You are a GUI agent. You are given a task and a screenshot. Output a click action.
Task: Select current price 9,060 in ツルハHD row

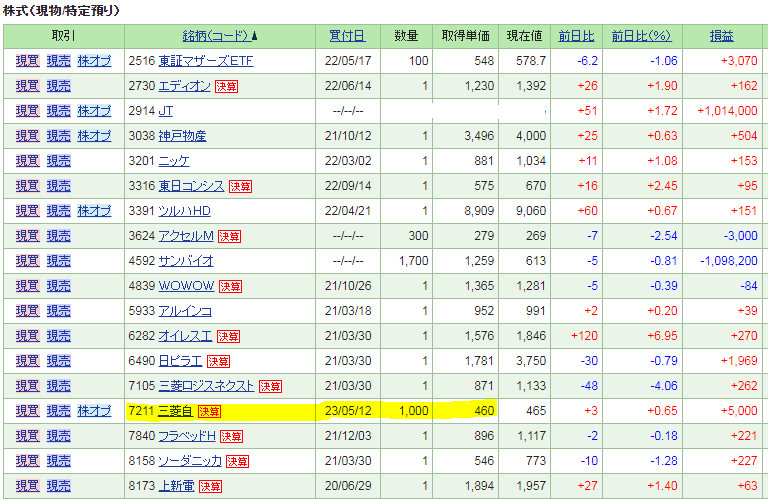tap(531, 211)
